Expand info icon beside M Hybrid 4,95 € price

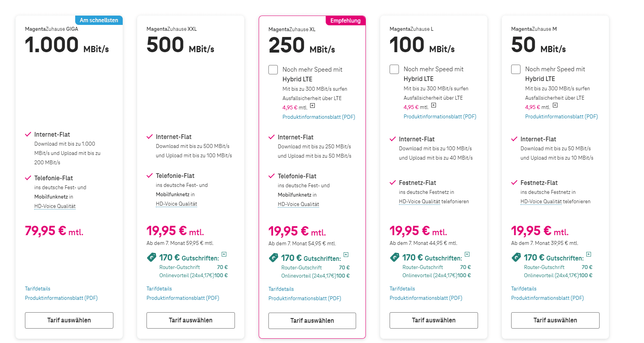tap(555, 105)
